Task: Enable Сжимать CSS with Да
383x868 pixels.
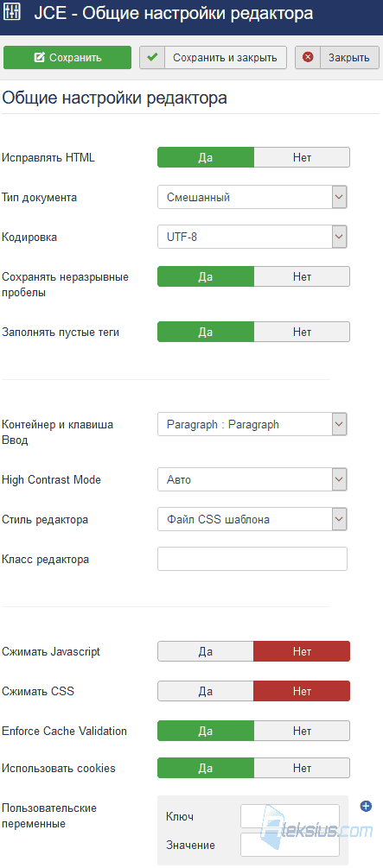Action: 206,692
